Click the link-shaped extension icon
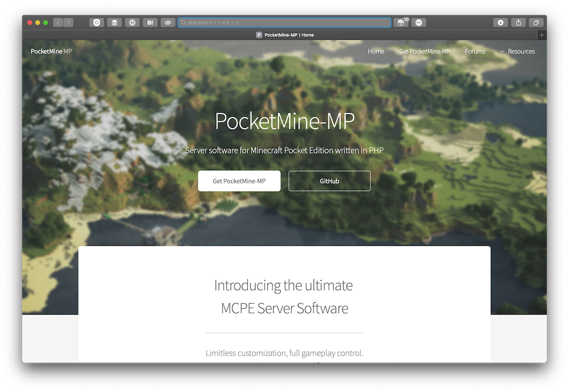The image size is (569, 392). tap(168, 23)
